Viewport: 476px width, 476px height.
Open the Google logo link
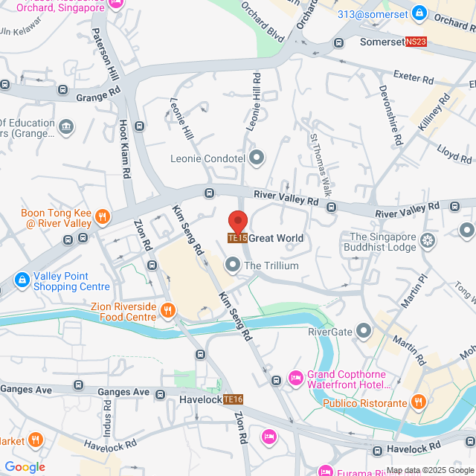(25, 467)
